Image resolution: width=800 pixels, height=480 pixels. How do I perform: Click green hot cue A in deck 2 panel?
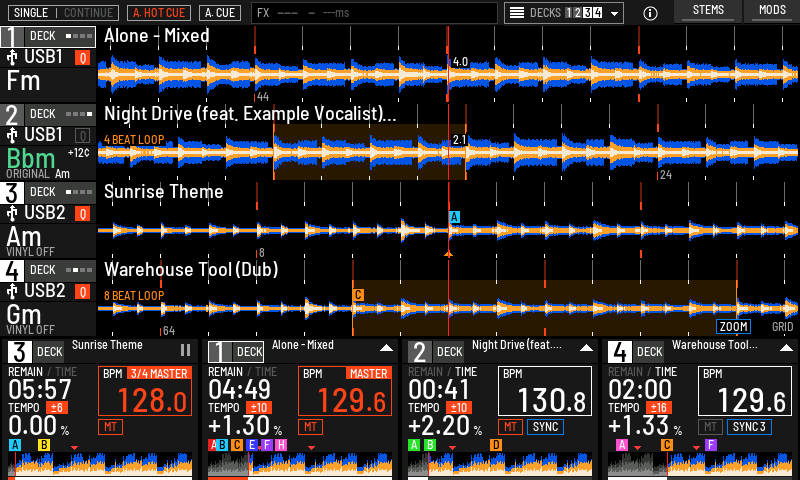click(414, 445)
